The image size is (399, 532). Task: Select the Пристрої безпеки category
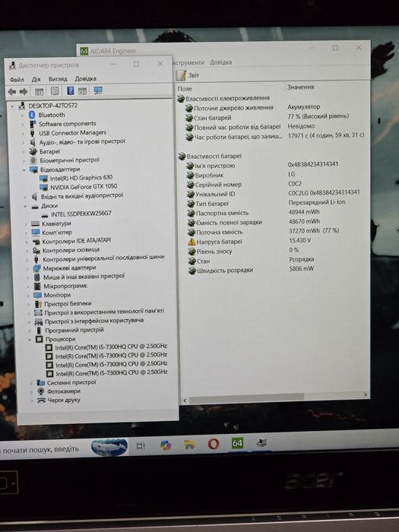click(x=68, y=304)
